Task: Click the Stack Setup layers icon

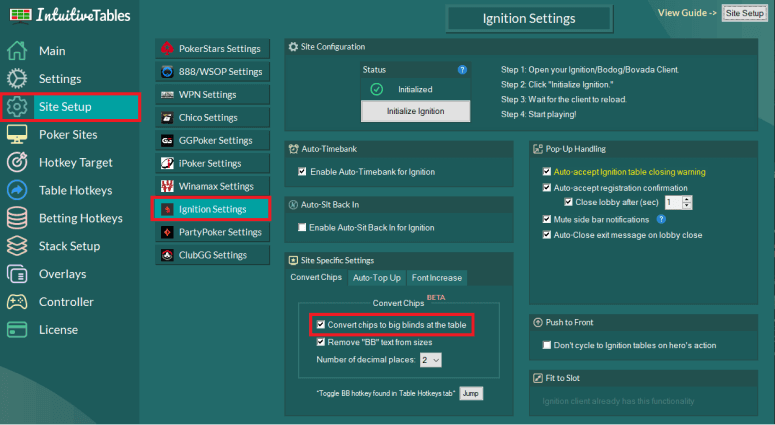Action: [x=17, y=246]
